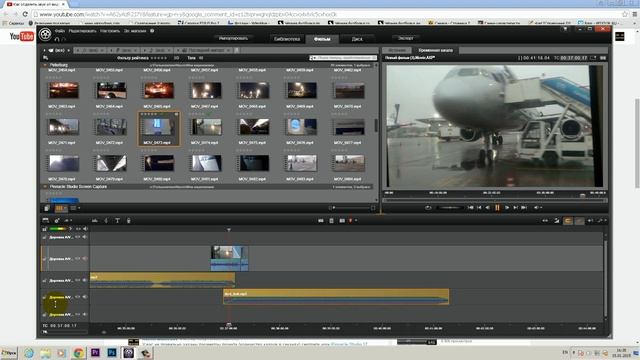Image resolution: width=640 pixels, height=360 pixels.
Task: Open the Setup menu
Action: click(x=110, y=31)
